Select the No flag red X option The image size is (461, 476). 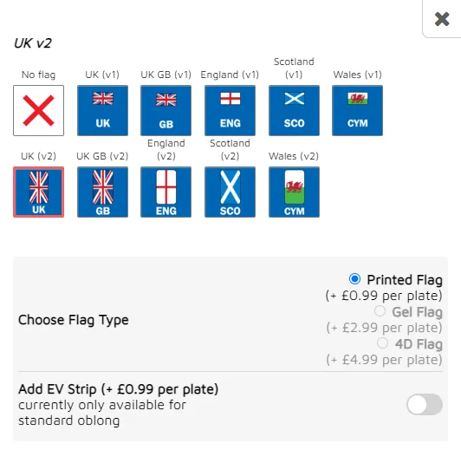click(38, 110)
